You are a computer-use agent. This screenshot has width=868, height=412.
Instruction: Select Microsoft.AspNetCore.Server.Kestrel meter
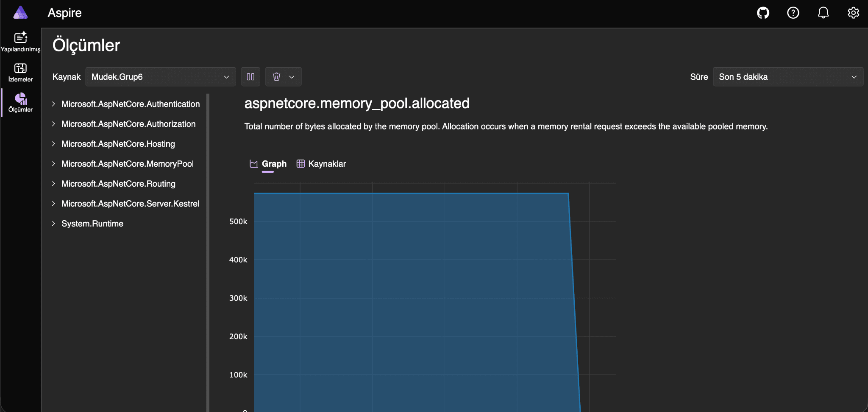[131, 204]
